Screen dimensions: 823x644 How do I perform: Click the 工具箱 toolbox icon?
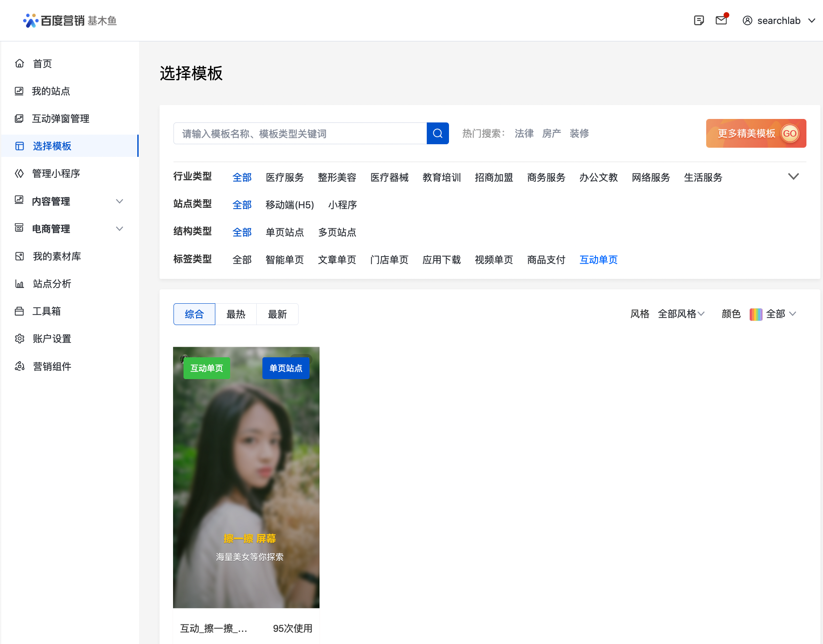click(20, 312)
